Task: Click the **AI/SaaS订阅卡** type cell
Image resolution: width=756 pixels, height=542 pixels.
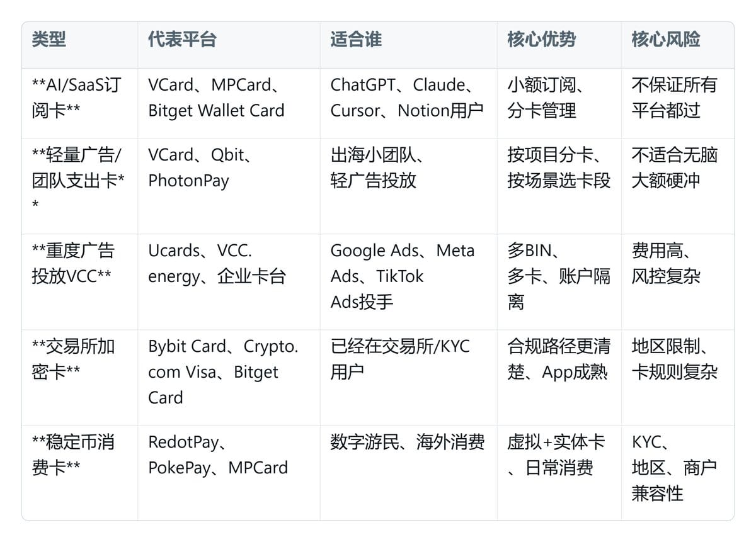Action: [x=79, y=104]
